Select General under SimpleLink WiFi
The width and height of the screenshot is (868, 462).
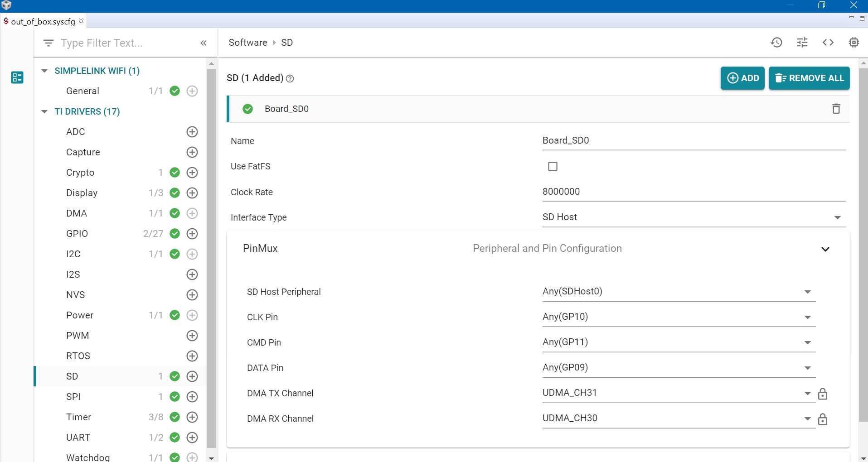(x=82, y=91)
